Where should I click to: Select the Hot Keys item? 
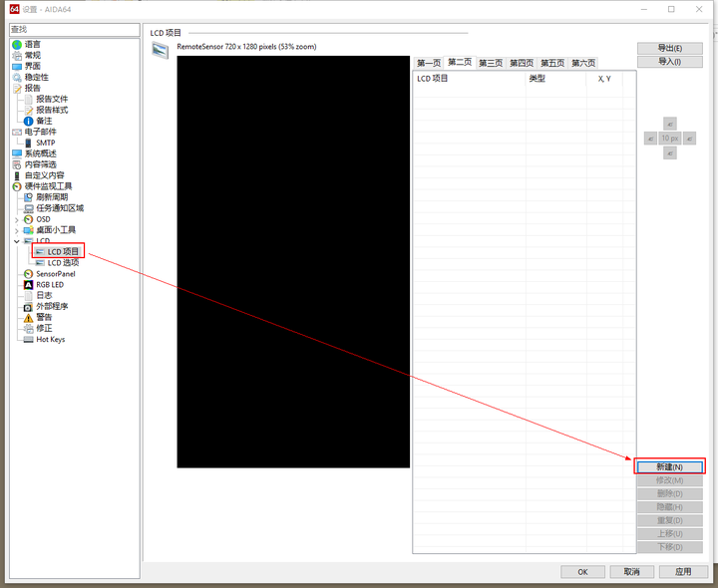point(50,339)
